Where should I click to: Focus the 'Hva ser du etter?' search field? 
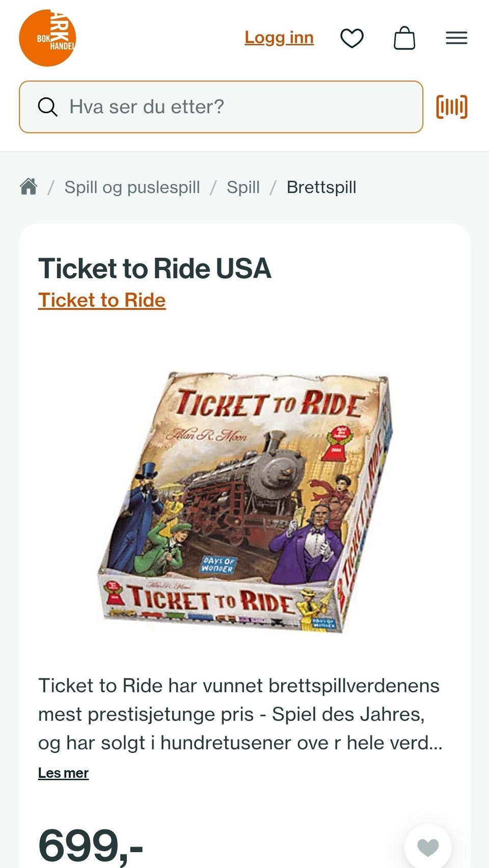[x=221, y=107]
